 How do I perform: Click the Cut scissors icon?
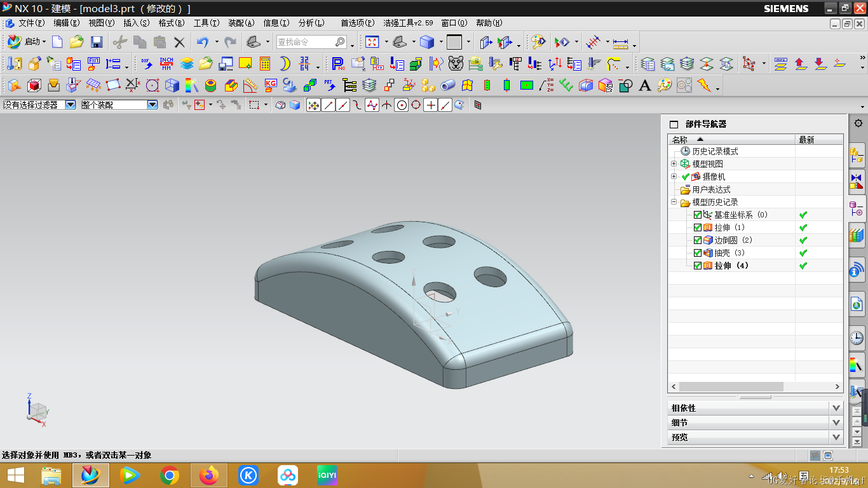[x=119, y=42]
